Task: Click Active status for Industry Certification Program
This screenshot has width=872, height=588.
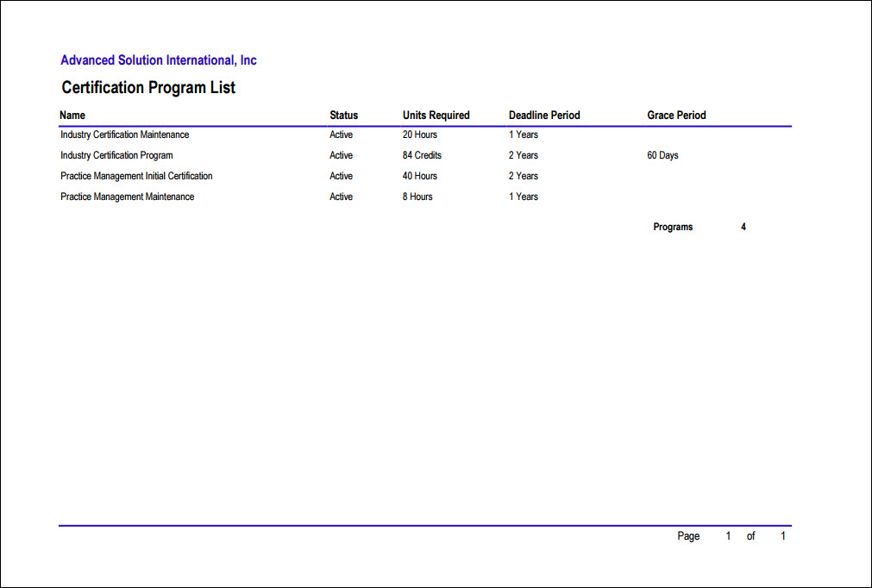Action: 340,155
